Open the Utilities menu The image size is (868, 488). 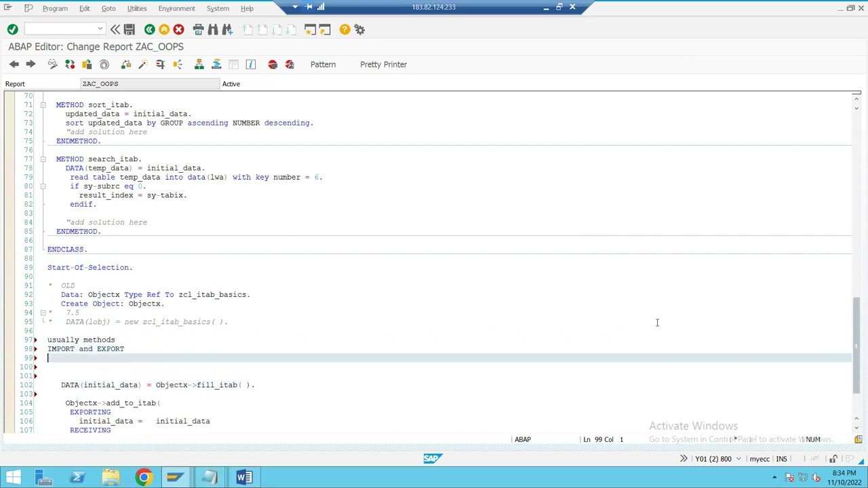pos(137,8)
